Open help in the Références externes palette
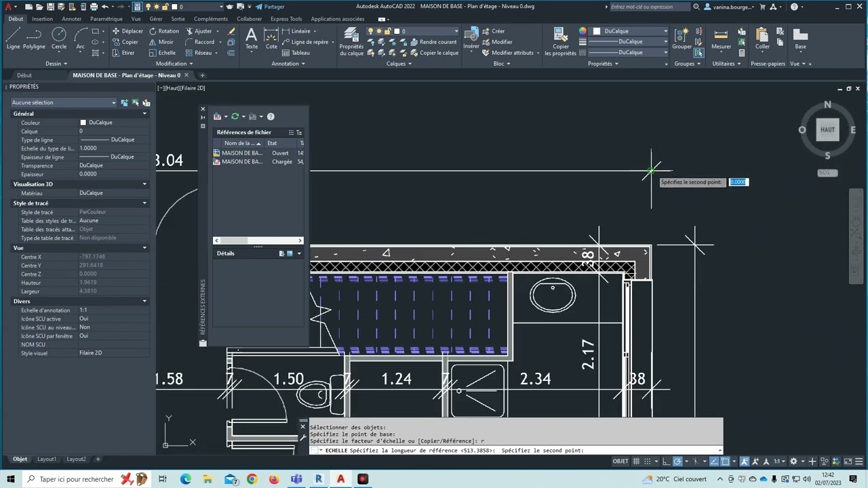The image size is (868, 488). 271,117
